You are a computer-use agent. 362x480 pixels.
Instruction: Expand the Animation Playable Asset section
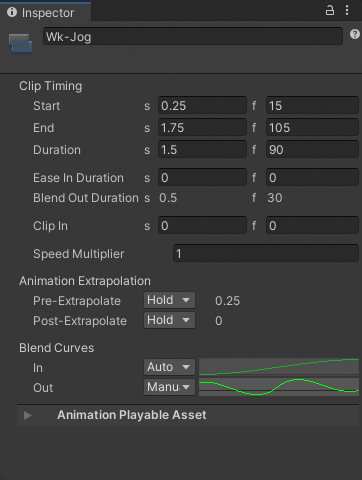(27, 415)
